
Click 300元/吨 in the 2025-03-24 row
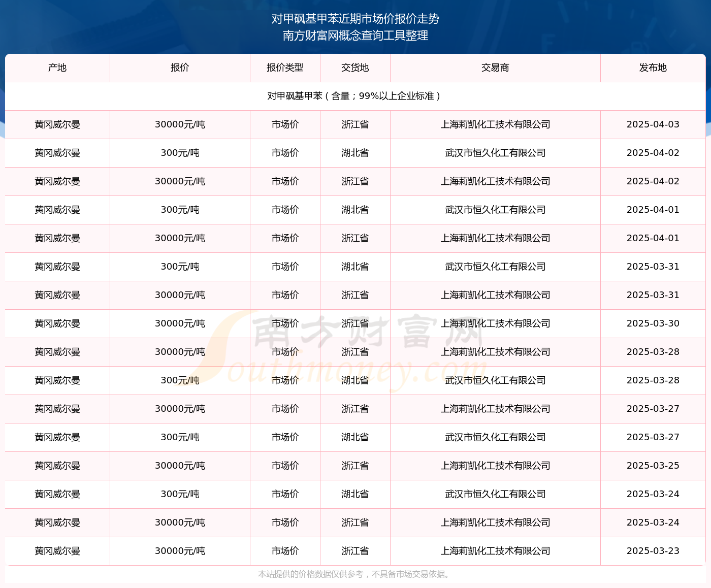coord(180,494)
